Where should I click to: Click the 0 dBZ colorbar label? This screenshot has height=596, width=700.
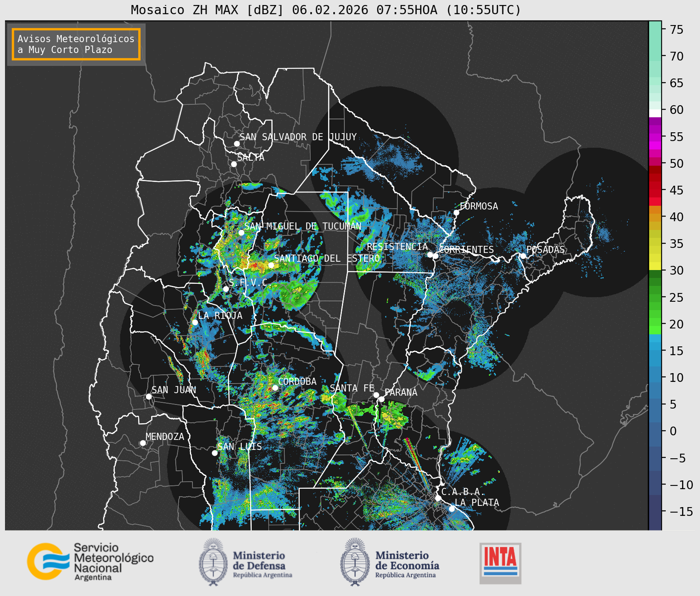coord(673,431)
